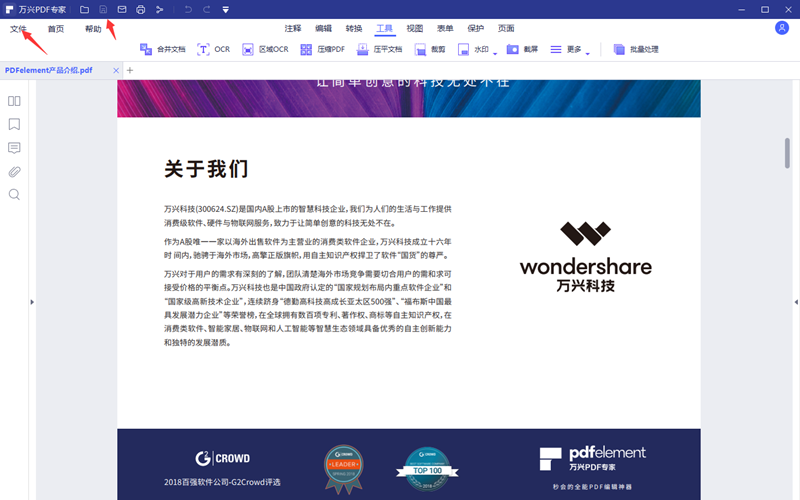Select the 压缩PDF compress tool
Image resolution: width=800 pixels, height=500 pixels.
coord(323,49)
